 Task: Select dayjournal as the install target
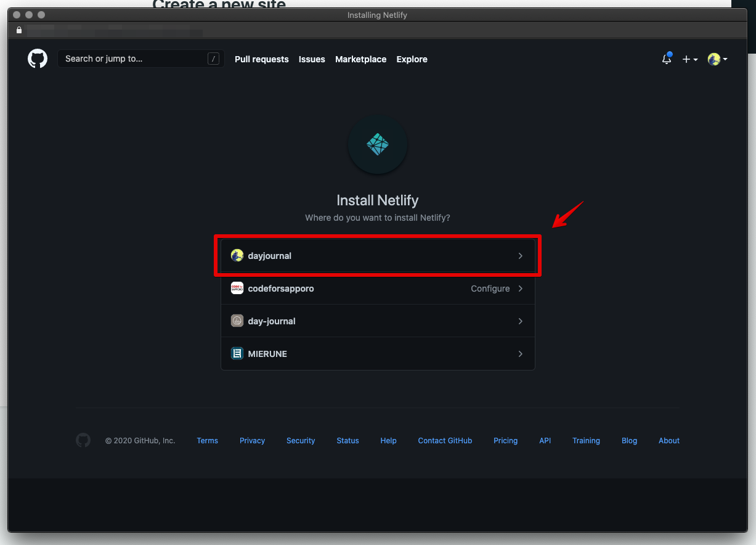(378, 255)
